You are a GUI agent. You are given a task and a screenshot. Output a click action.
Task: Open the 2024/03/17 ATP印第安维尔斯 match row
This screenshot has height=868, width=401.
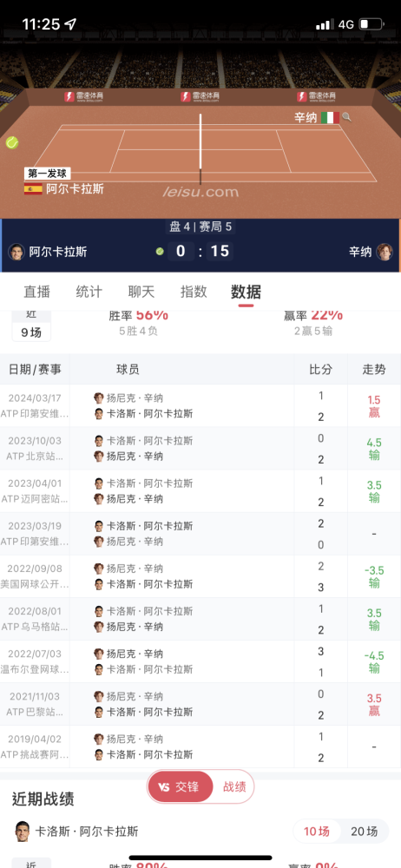200,405
